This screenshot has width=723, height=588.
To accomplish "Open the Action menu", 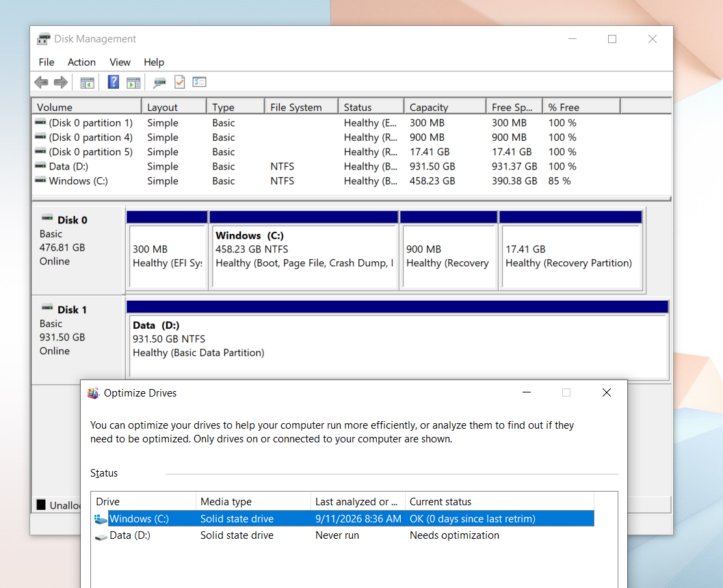I will (81, 62).
